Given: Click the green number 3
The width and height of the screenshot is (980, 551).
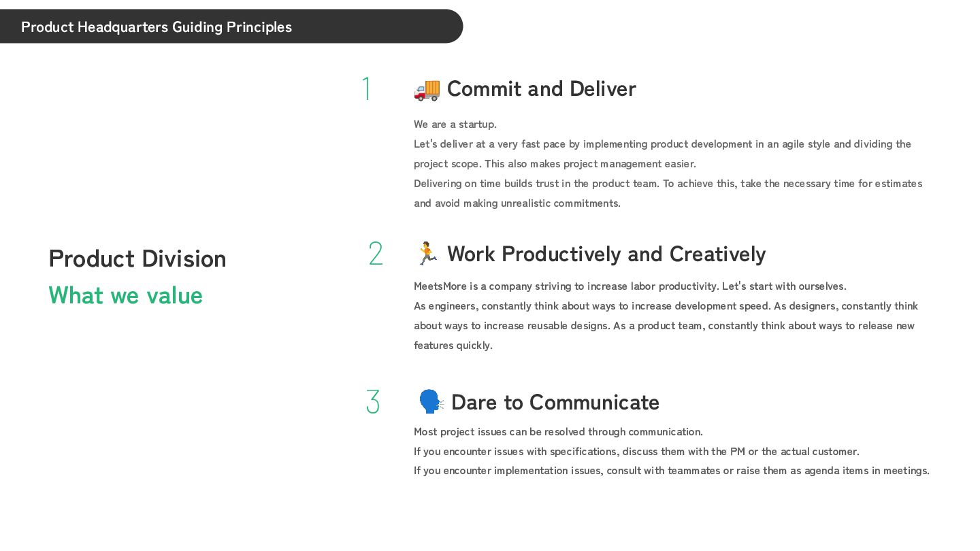Looking at the screenshot, I should coord(373,401).
